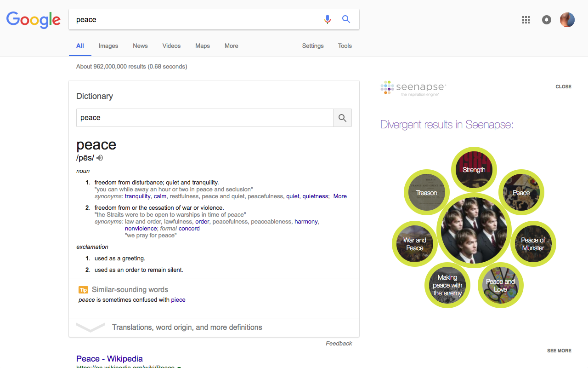Open the dropdown arrow beside the Wikipedia URL
Viewport: 588px width, 368px height.
pyautogui.click(x=179, y=367)
